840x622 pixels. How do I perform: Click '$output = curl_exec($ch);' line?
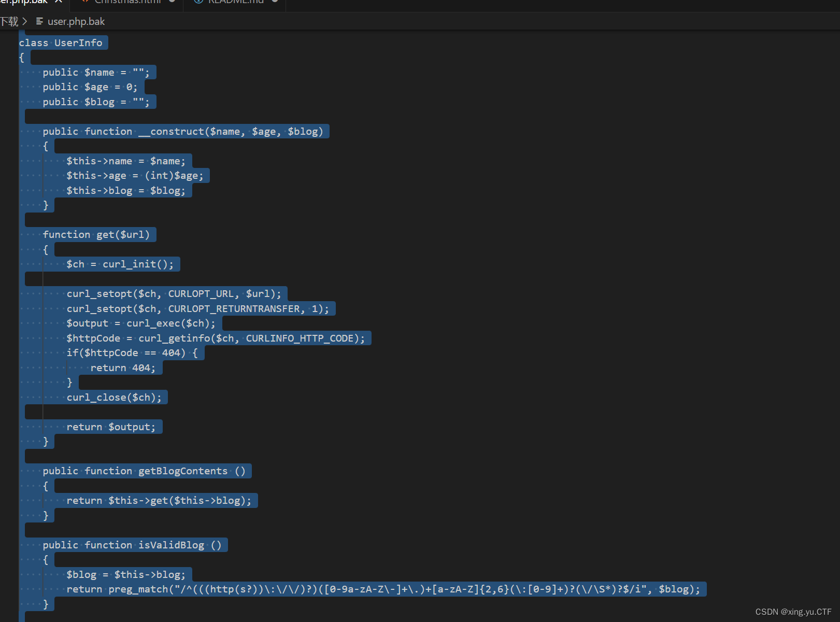[x=141, y=323]
